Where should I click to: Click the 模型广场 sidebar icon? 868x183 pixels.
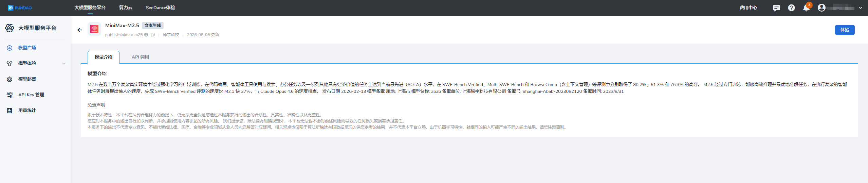tap(10, 48)
